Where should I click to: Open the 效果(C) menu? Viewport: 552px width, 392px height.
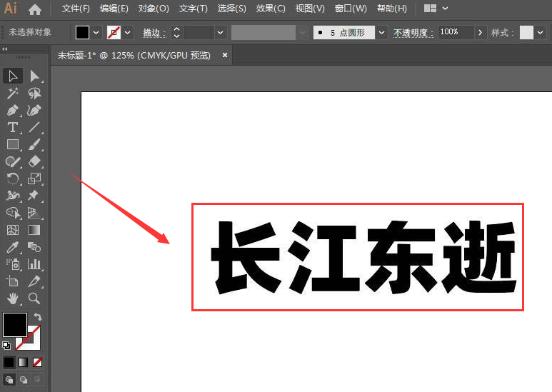tap(271, 9)
